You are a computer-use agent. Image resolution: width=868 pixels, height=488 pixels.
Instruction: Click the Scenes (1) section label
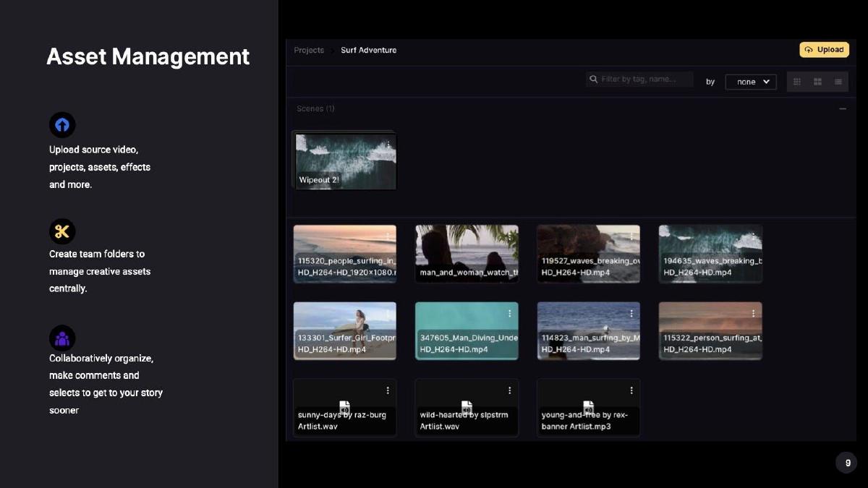coord(315,108)
